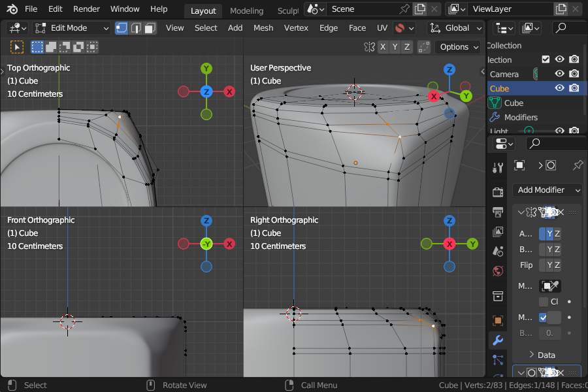Open the Mesh menu
The image size is (588, 392).
(x=263, y=28)
